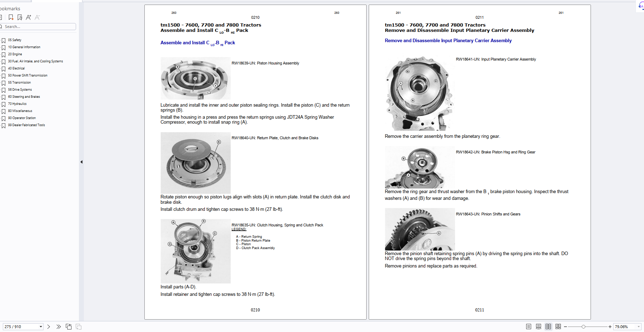Click the Input Planetary Carrier Assembly image
644x332 pixels.
420,93
